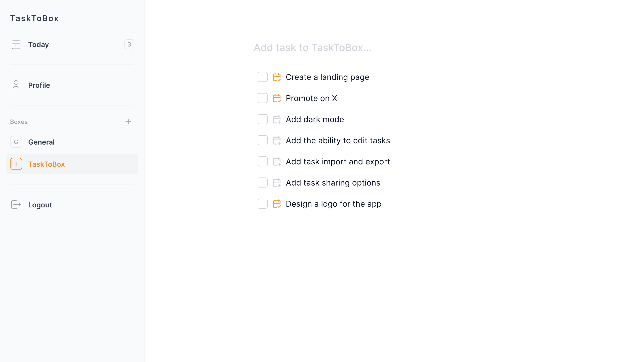Click Add task to TaskToBox input field
Viewport: 644px width, 362px height.
point(312,47)
